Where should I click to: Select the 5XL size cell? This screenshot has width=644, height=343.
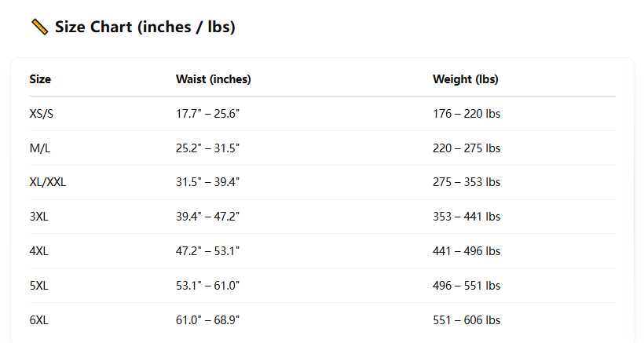coord(39,286)
